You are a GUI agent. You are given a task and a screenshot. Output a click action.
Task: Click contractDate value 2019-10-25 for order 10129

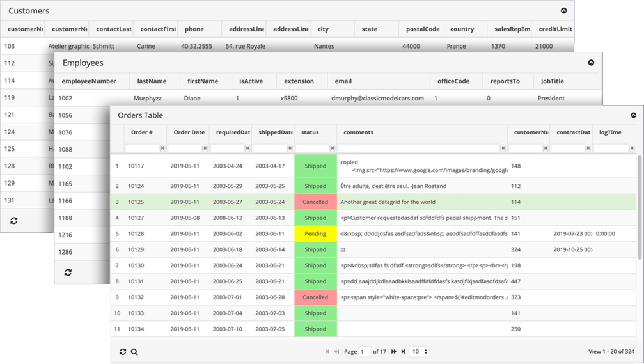572,249
